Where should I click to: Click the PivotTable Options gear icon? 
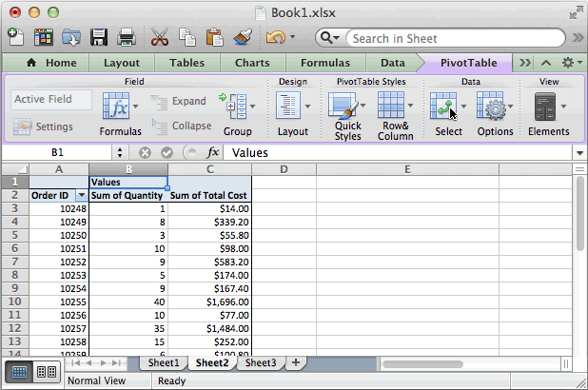(491, 107)
